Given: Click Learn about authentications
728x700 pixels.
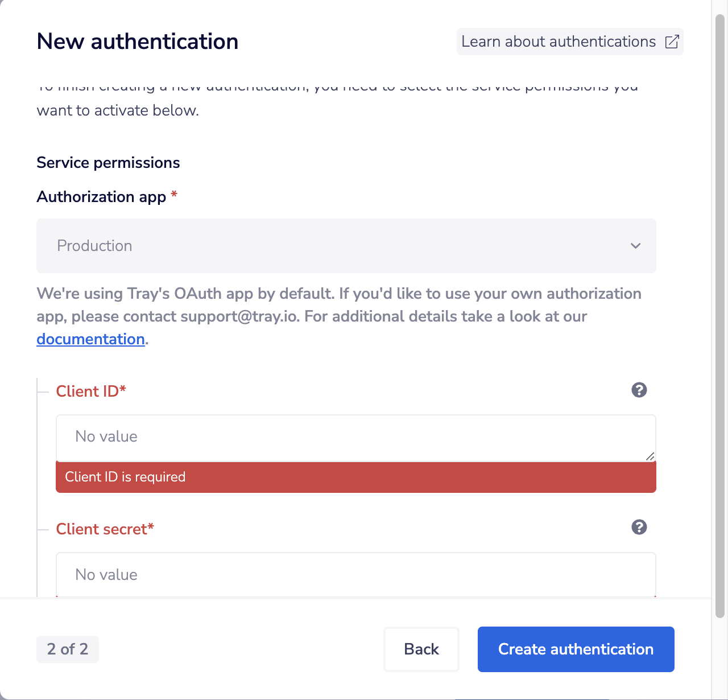Looking at the screenshot, I should (559, 42).
